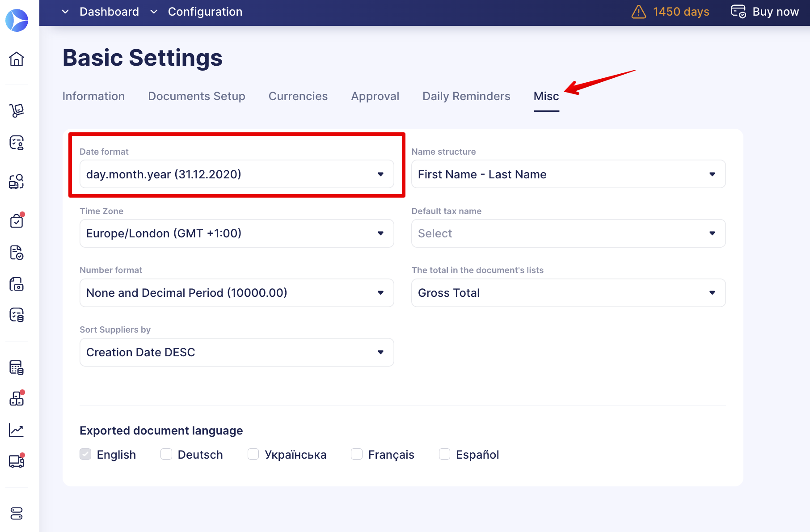Enable the Deutsch export language checkbox
Screen dimensions: 810x532
(x=166, y=454)
